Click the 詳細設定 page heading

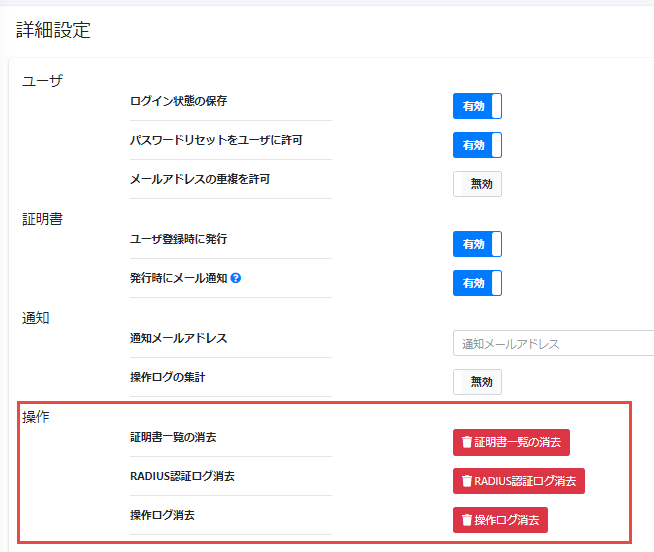pyautogui.click(x=53, y=31)
